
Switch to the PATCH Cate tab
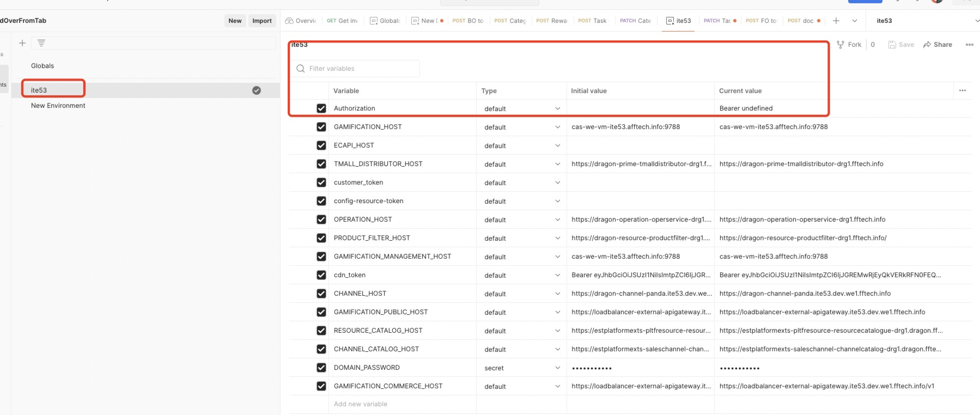[x=636, y=21]
